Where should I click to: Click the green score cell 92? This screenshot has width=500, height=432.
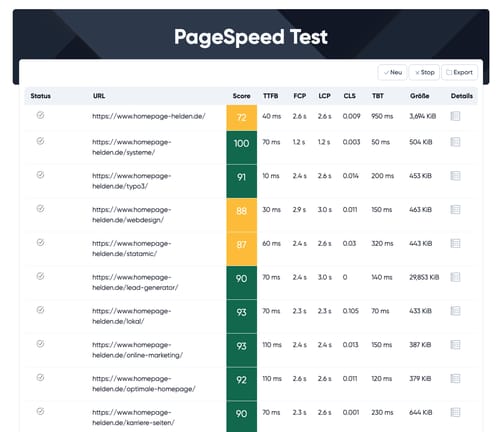tap(242, 384)
